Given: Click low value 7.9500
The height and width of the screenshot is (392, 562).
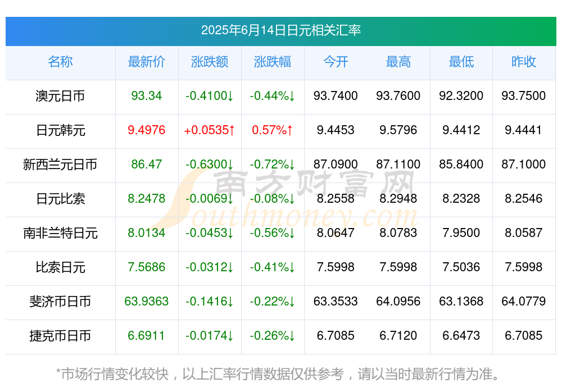Looking at the screenshot, I should pyautogui.click(x=461, y=233).
